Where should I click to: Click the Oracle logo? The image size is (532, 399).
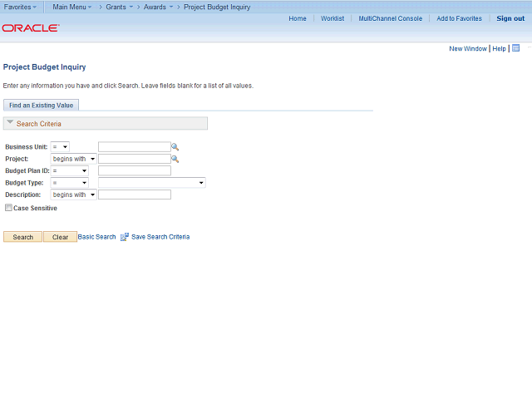31,27
